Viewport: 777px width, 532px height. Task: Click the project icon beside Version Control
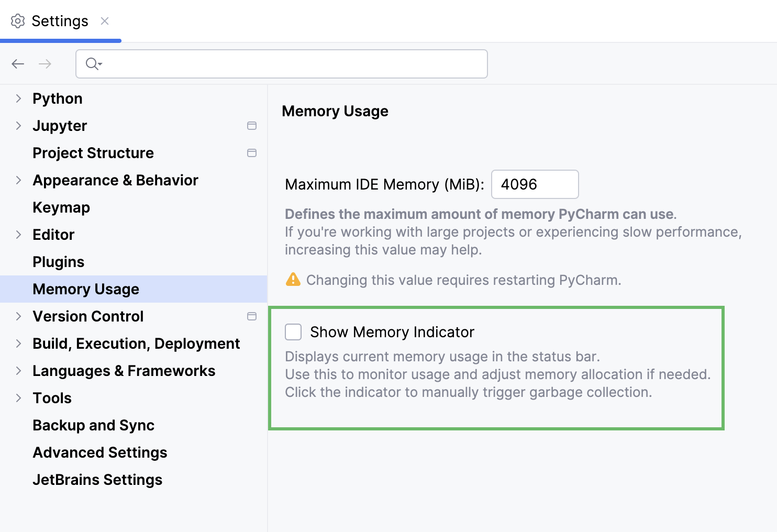252,316
